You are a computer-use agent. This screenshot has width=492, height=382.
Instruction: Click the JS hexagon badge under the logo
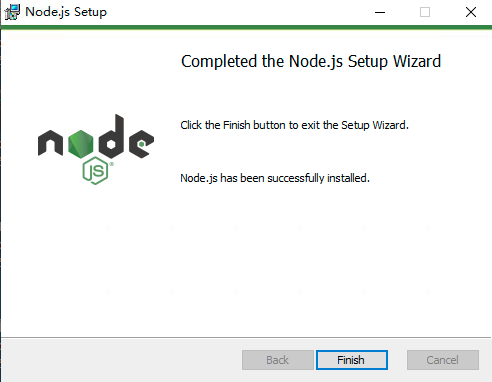(95, 170)
